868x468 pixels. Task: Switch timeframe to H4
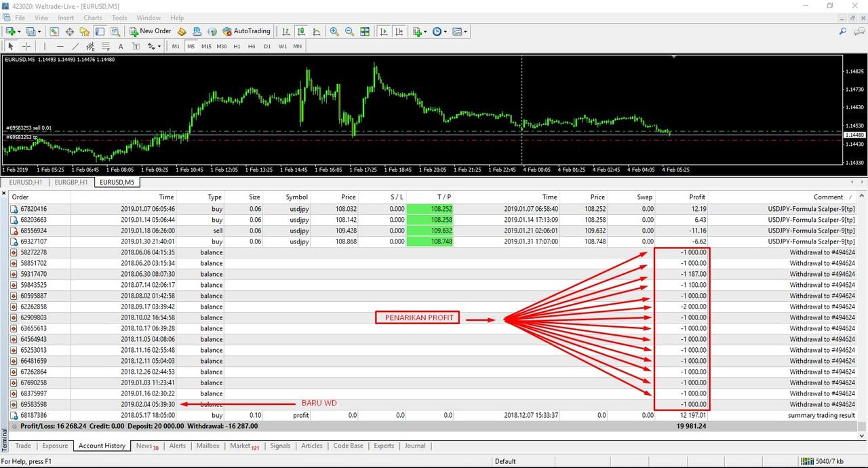click(x=252, y=46)
